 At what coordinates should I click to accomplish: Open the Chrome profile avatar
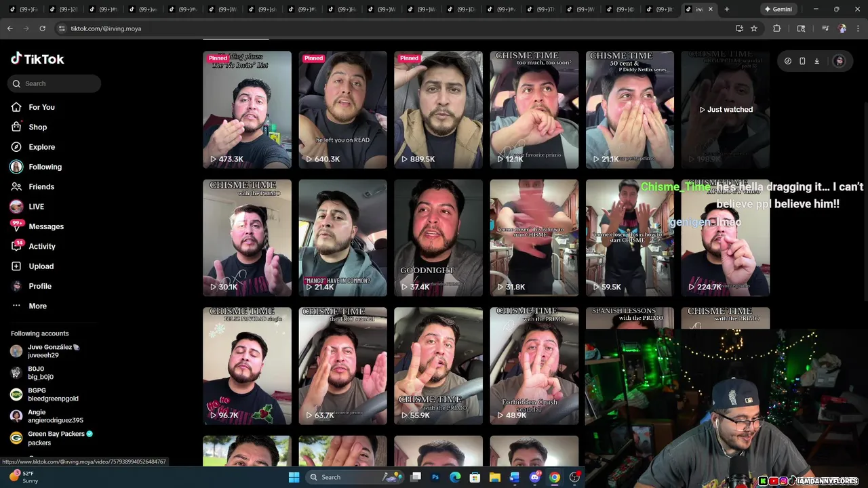[842, 28]
